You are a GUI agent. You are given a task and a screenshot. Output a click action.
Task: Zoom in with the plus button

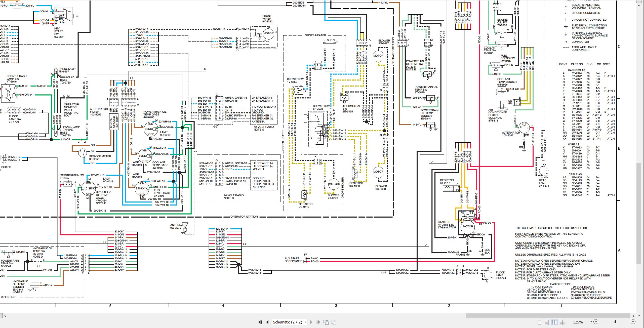(x=633, y=322)
